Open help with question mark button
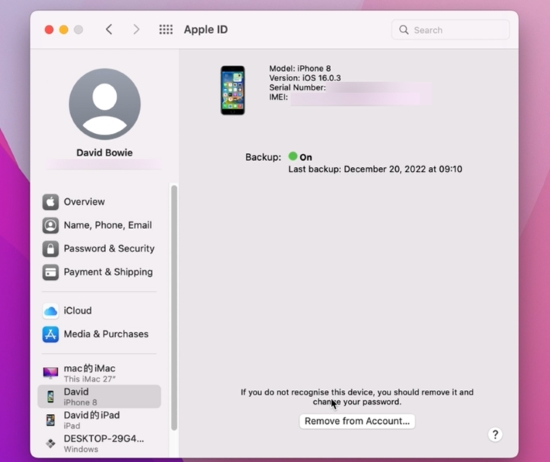This screenshot has height=462, width=550. pyautogui.click(x=495, y=435)
